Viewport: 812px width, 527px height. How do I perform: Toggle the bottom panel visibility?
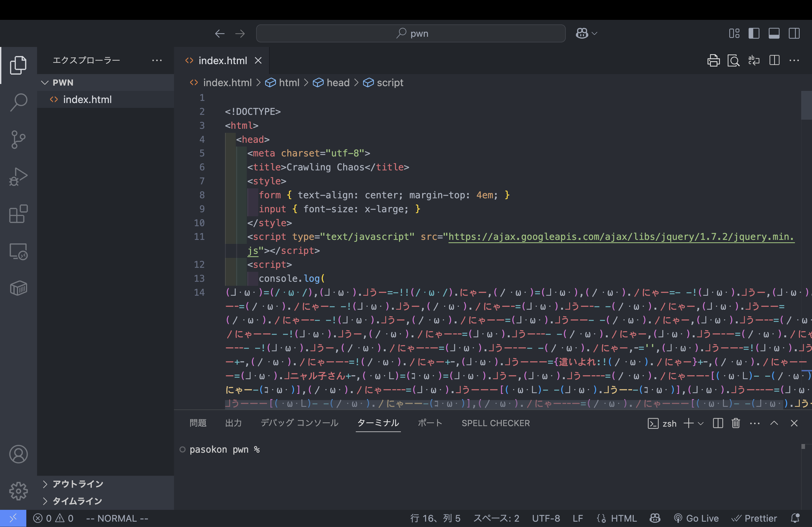(x=774, y=33)
